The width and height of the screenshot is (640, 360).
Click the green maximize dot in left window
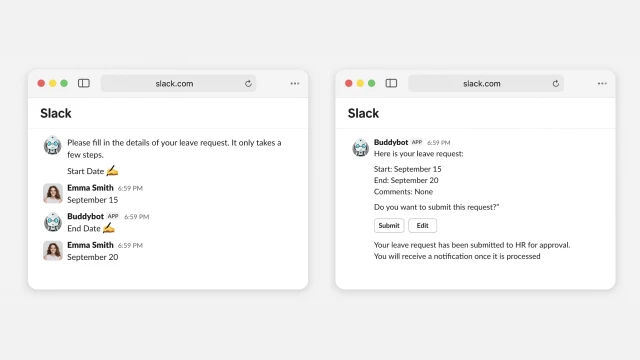pyautogui.click(x=64, y=83)
